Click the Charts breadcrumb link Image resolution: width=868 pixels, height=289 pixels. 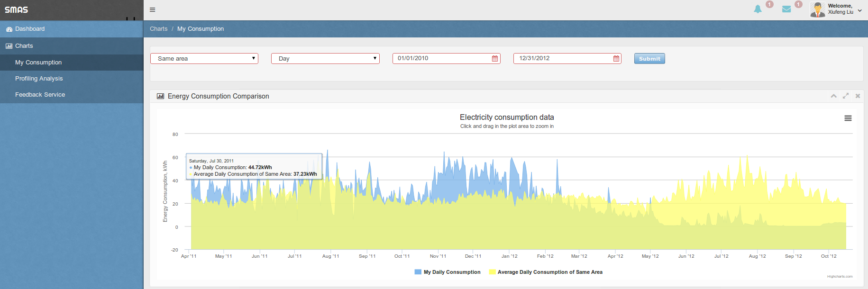(158, 29)
